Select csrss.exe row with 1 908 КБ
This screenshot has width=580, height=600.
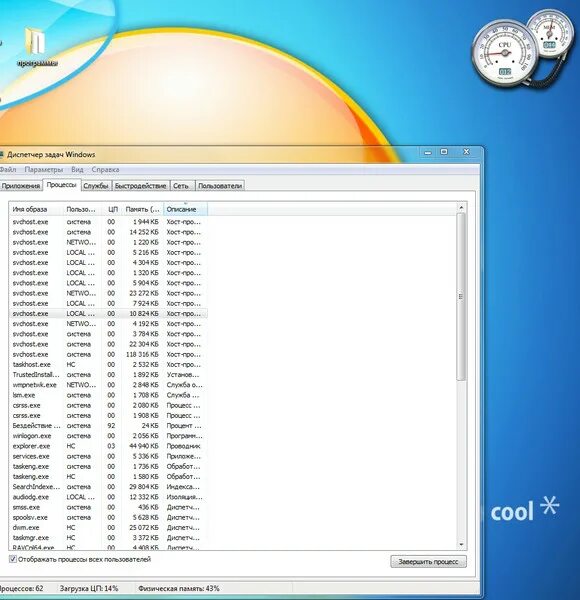(108, 416)
